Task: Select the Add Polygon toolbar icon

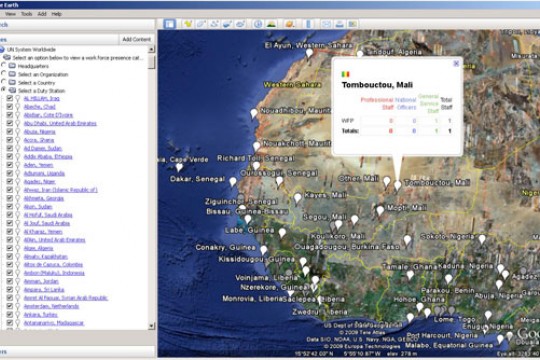Action: (201, 24)
